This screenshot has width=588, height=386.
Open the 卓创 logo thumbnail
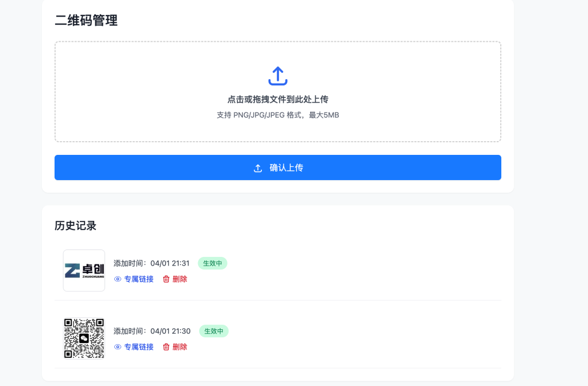84,270
